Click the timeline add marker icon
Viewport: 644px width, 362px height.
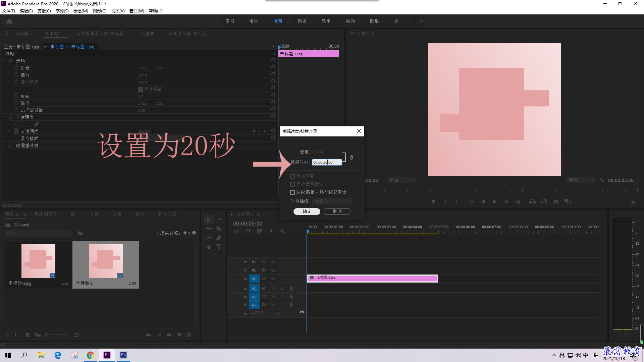[271, 231]
